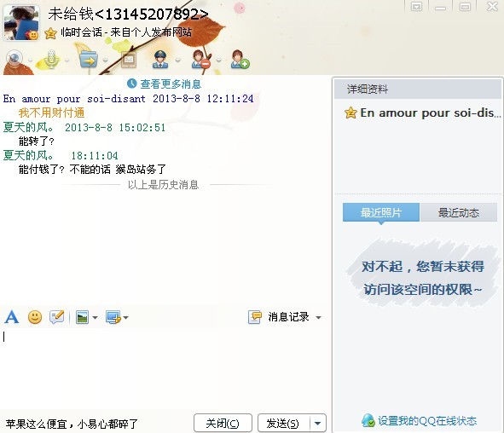Add friend with green plus icon
Screen dimensions: 504x433
(x=240, y=60)
